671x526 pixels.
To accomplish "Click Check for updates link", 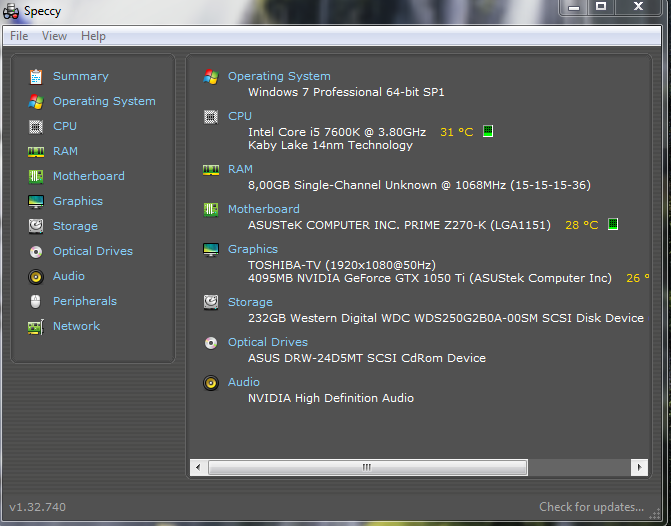I will pos(591,507).
